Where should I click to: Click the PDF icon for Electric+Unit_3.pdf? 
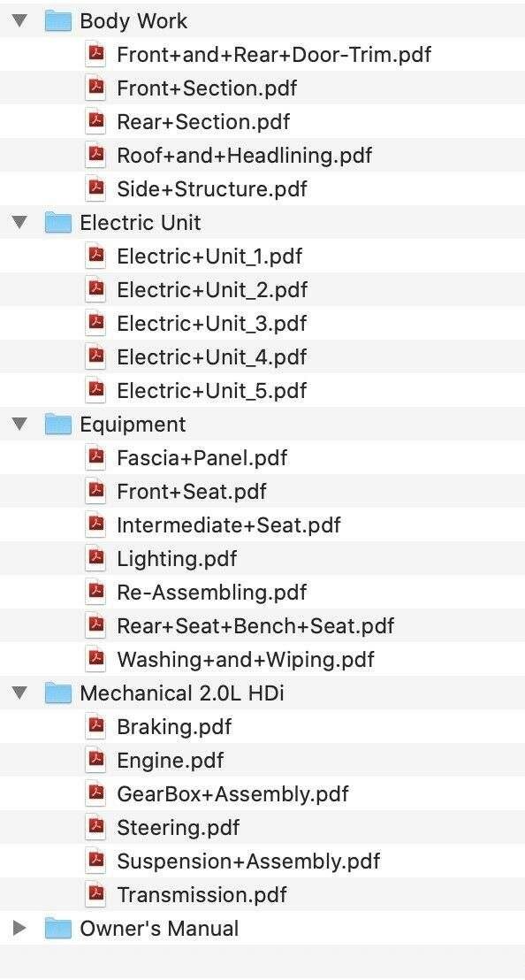pos(95,323)
